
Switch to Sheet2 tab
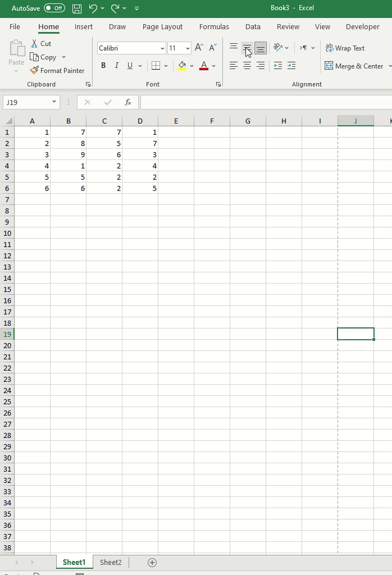[111, 562]
